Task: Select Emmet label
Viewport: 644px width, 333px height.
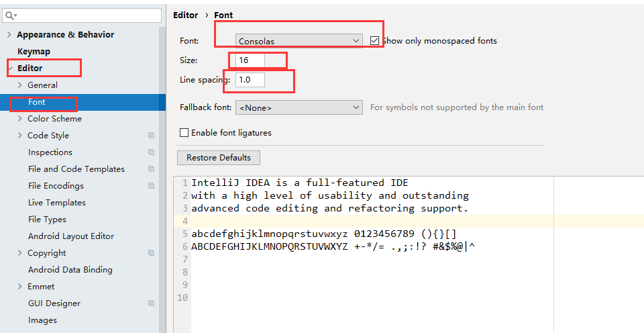Action: click(41, 287)
